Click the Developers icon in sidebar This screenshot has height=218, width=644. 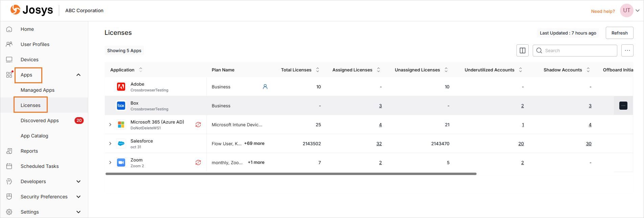(x=9, y=181)
